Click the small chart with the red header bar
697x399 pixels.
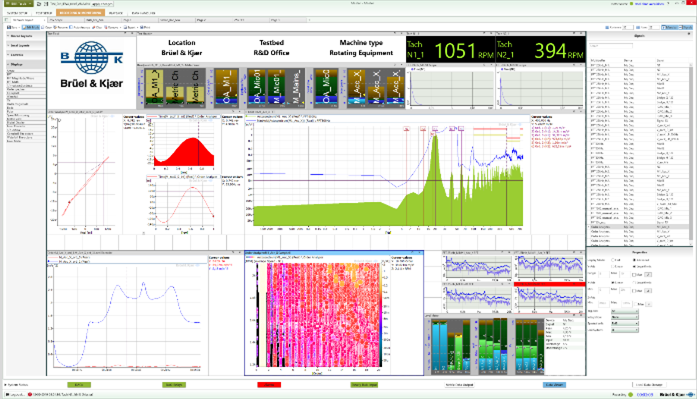coord(549,296)
